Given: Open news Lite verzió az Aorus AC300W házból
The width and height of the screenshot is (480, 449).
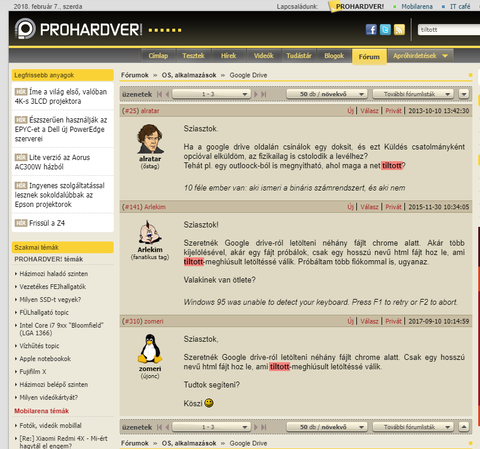Looking at the screenshot, I should [x=53, y=162].
